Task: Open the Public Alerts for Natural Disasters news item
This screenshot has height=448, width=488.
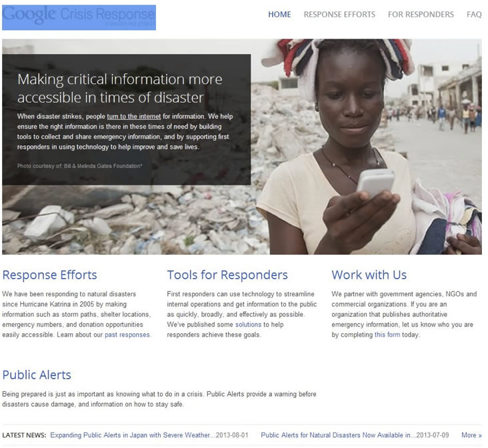Action: coord(338,435)
